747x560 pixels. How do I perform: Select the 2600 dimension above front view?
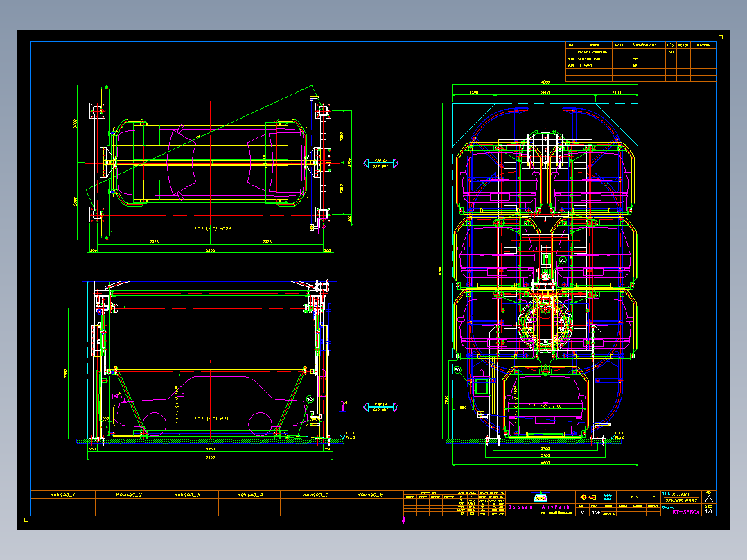(545, 92)
